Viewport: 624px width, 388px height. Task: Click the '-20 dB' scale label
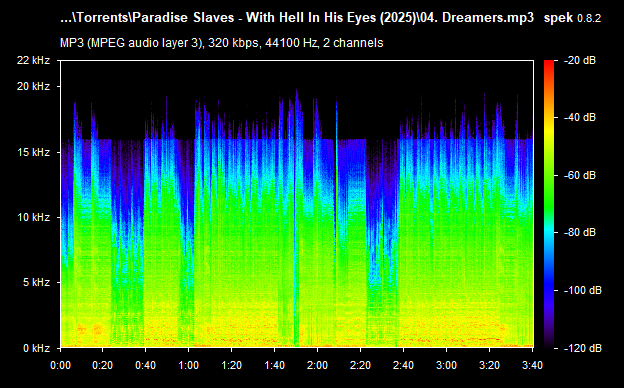(x=580, y=60)
